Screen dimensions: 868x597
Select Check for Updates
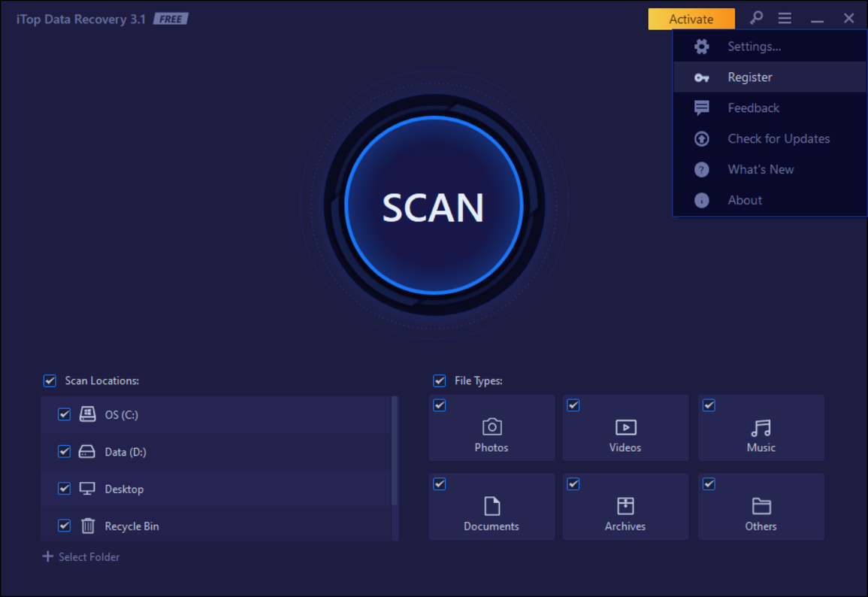tap(770, 138)
